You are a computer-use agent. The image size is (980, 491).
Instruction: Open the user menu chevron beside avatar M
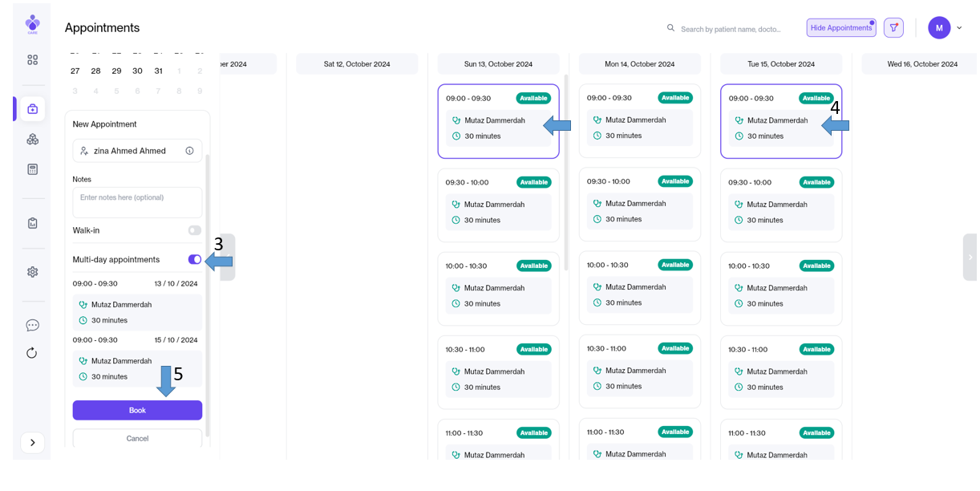coord(959,28)
